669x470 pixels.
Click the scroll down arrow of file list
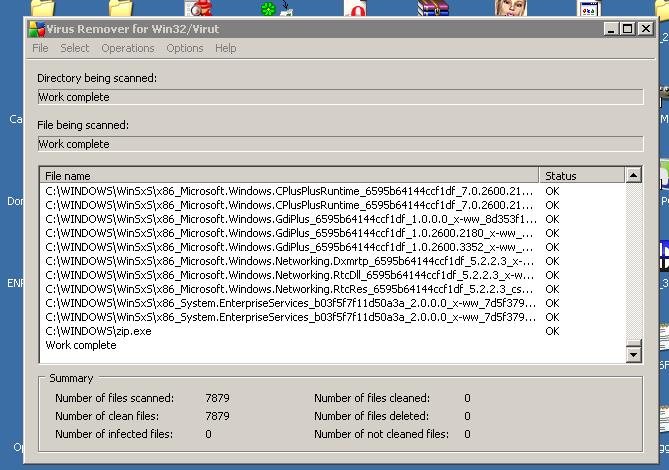click(634, 354)
